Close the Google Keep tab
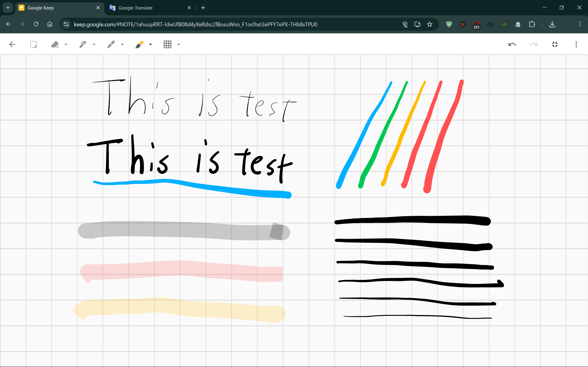This screenshot has height=367, width=588. pyautogui.click(x=98, y=8)
